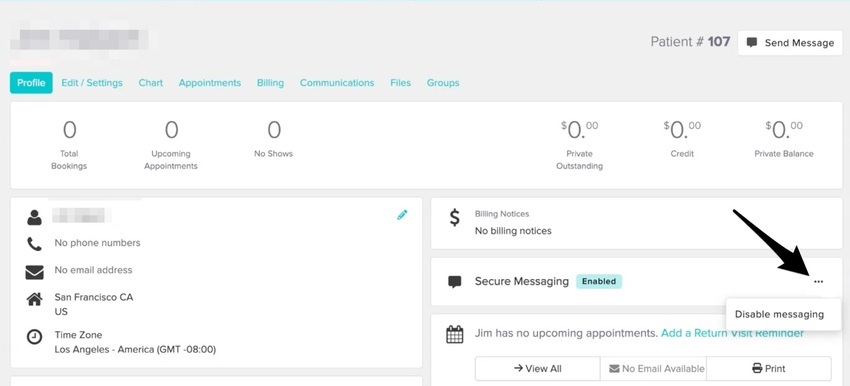Click the Private Outstanding amount

pos(579,130)
